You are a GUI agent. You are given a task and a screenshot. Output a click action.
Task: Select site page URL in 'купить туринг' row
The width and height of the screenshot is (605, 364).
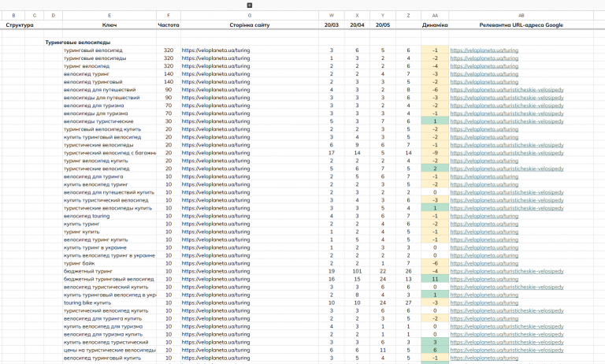tap(250, 224)
